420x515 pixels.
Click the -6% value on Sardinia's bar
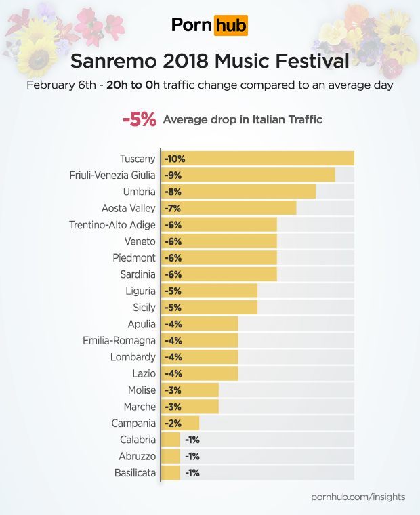[173, 274]
